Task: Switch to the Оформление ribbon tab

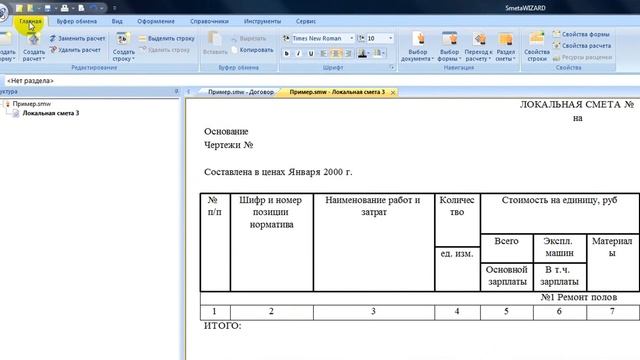Action: point(156,21)
